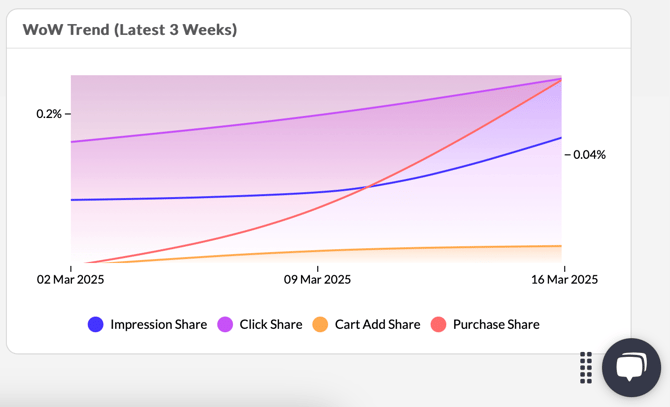Hide the Click Share series via its label
Screen dimensions: 670x407
[270, 324]
